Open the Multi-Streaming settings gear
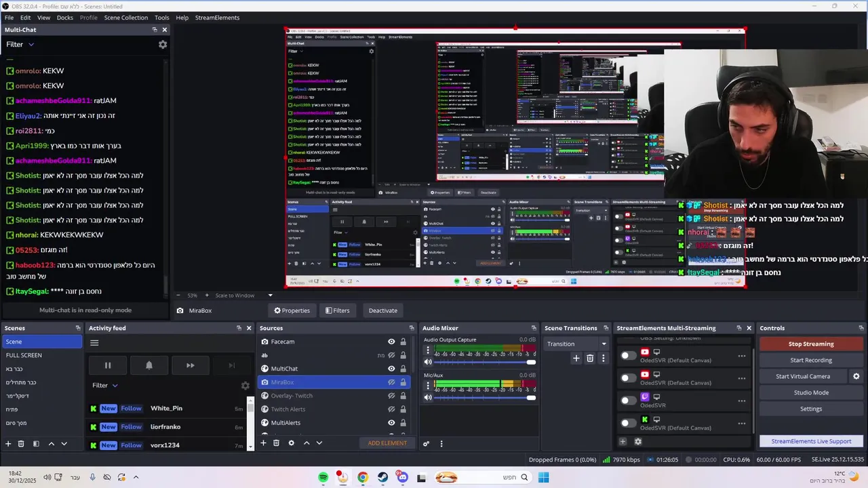Viewport: 868px width, 488px height. 637,442
